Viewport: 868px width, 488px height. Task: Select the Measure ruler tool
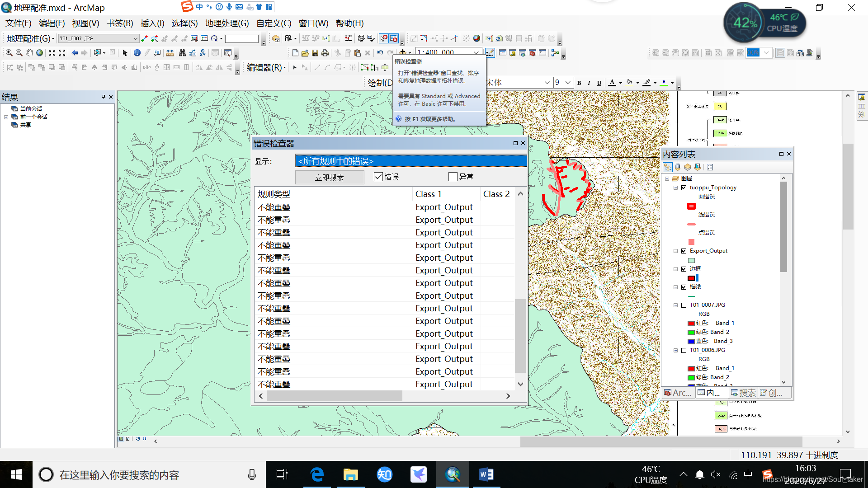click(x=170, y=53)
